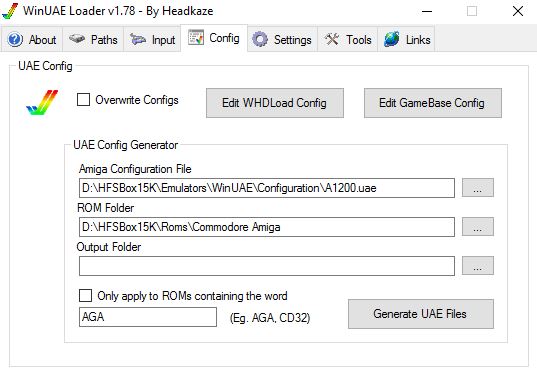Image resolution: width=537 pixels, height=379 pixels.
Task: Click Generate UAE Files button
Action: (x=421, y=314)
